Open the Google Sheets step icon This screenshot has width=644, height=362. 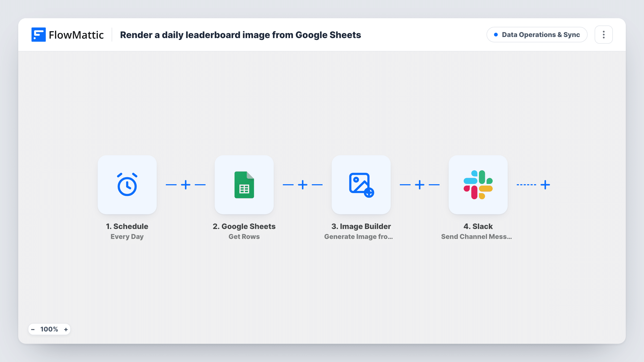point(244,185)
